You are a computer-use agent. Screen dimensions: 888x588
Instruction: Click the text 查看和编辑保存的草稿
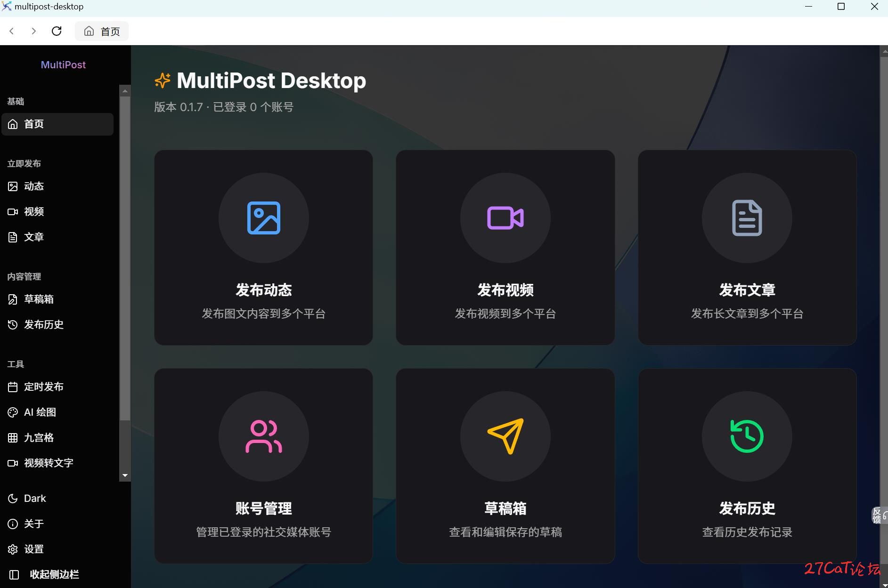point(505,532)
